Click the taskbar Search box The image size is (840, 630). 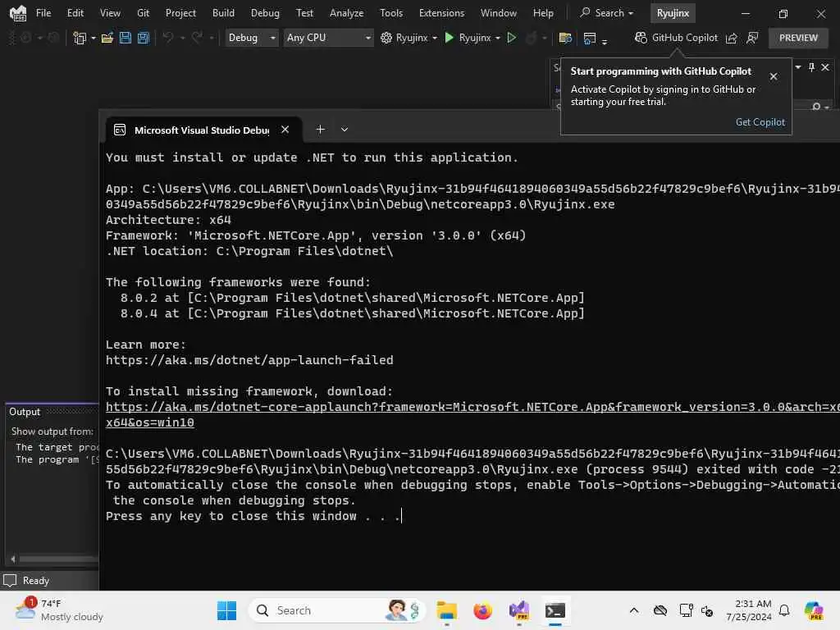[336, 610]
